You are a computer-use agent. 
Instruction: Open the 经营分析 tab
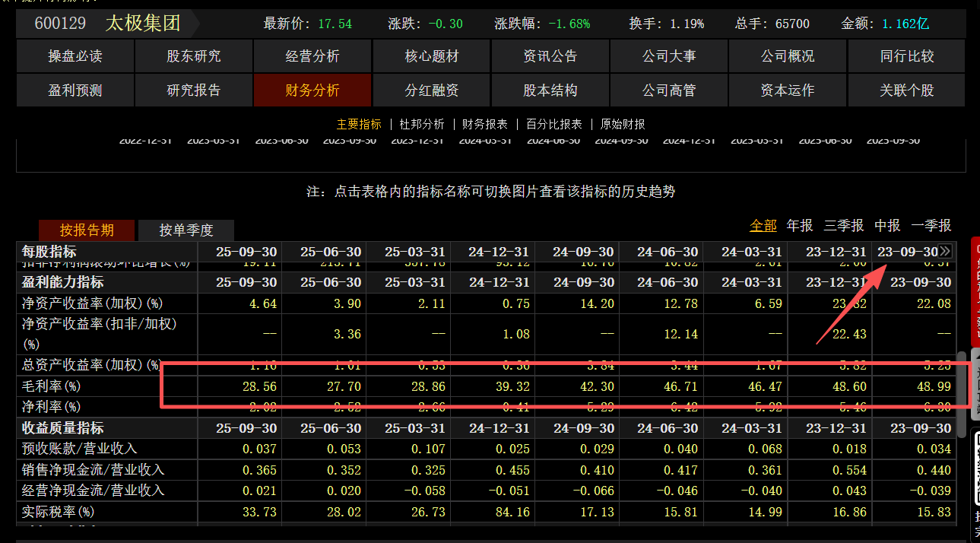click(x=312, y=56)
